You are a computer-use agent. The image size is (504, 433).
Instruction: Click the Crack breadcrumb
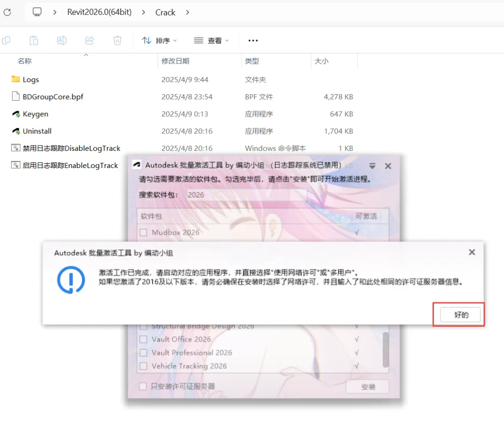coord(165,13)
